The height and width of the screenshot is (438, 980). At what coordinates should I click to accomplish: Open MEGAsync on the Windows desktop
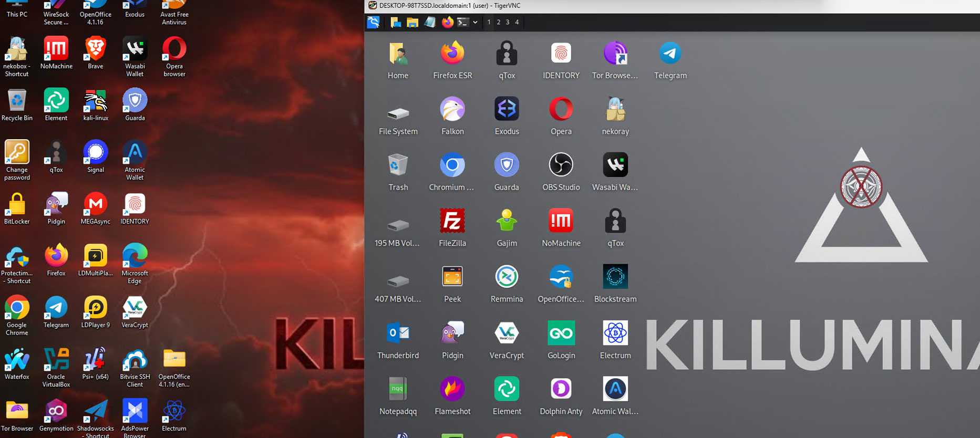[96, 208]
